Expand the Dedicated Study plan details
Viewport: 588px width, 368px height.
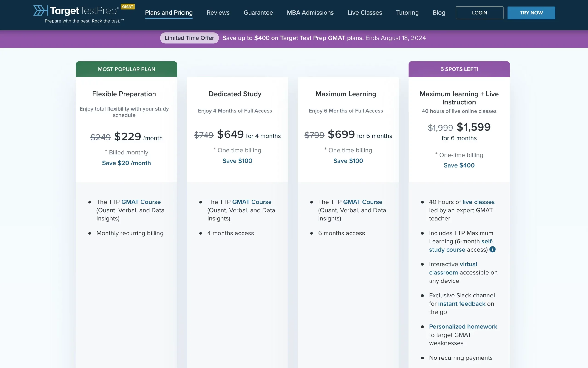[x=235, y=93]
